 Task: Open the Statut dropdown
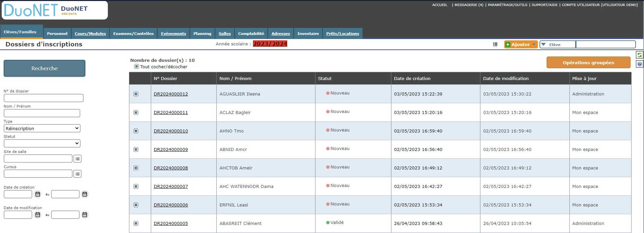click(x=42, y=144)
